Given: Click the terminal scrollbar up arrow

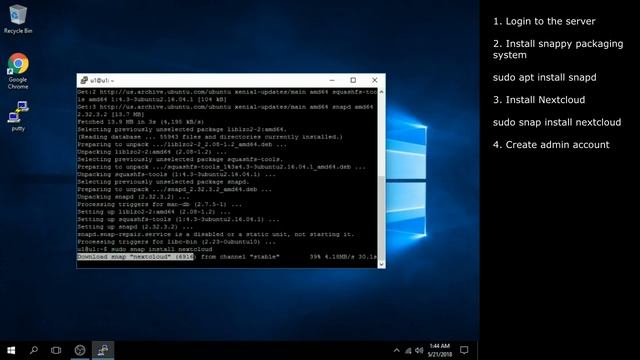Looking at the screenshot, I should tap(381, 92).
